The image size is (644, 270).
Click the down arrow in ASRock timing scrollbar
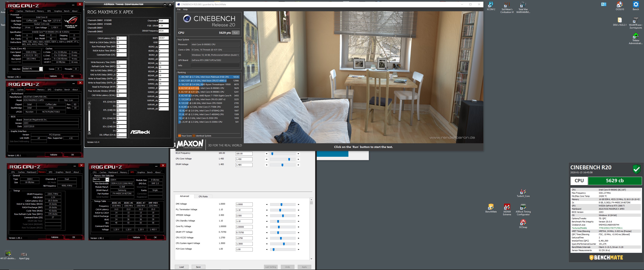(89, 133)
